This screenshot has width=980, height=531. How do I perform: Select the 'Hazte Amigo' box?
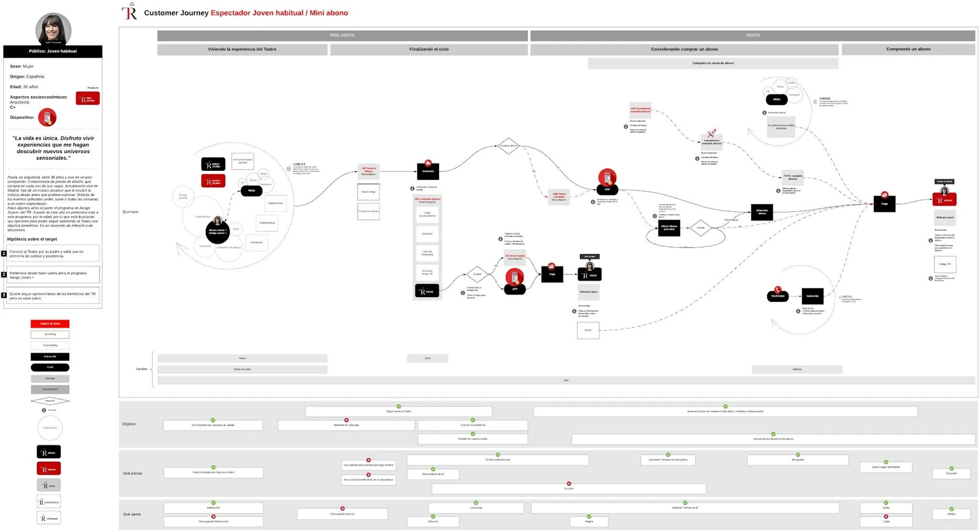[368, 192]
